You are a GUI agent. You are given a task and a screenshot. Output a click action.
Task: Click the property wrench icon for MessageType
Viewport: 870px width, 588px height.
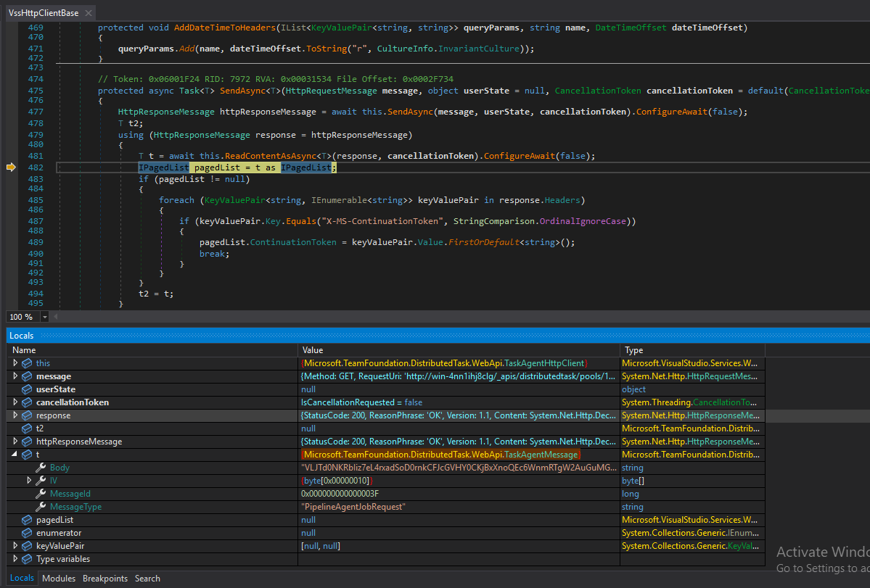[41, 507]
